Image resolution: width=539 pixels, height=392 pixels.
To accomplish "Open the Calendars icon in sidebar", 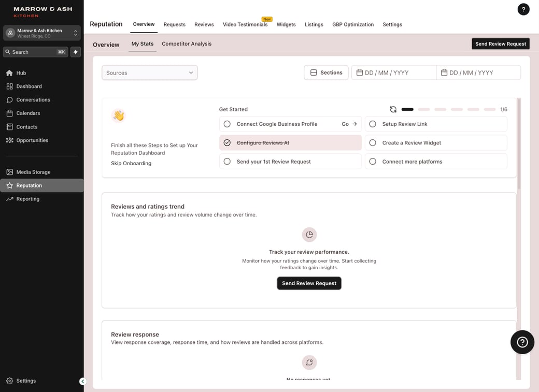I will pos(9,113).
